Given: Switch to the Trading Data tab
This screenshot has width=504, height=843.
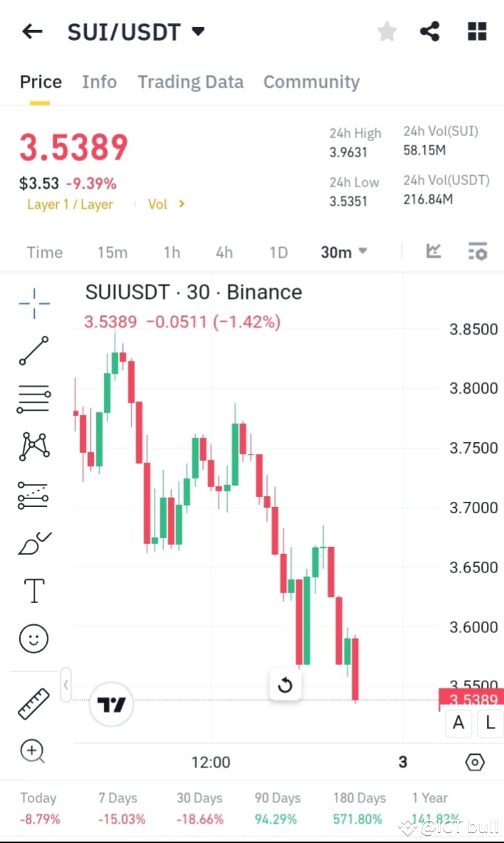Looking at the screenshot, I should coord(190,82).
